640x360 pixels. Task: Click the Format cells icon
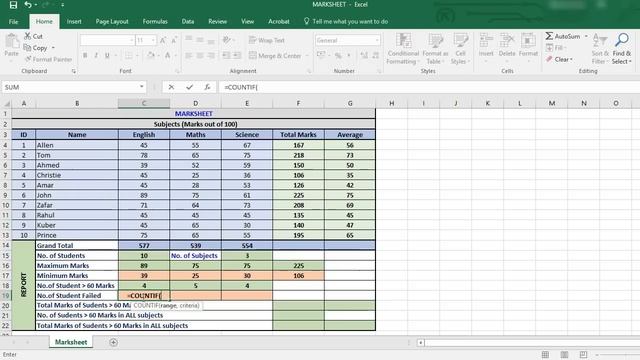click(x=528, y=41)
